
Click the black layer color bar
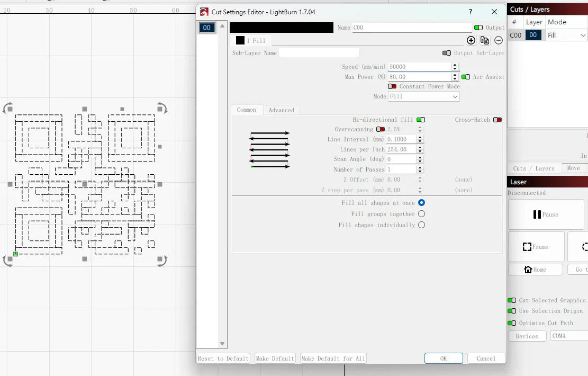click(x=282, y=28)
